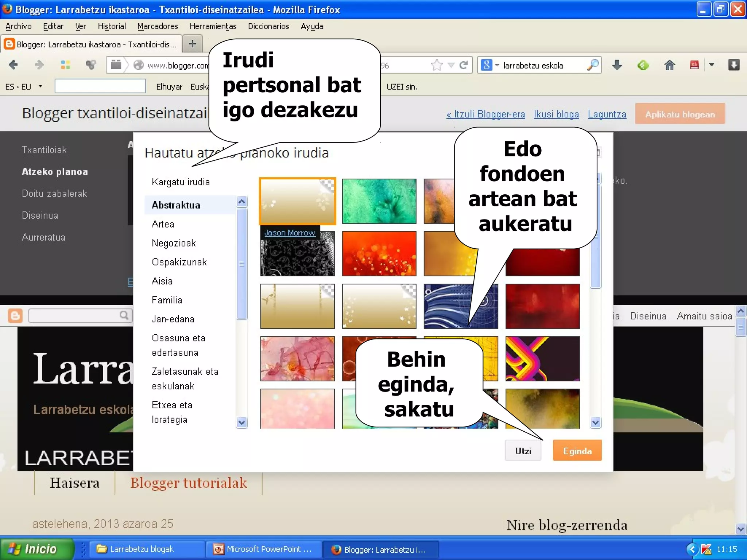Click the search magnifier in search box

pos(593,65)
